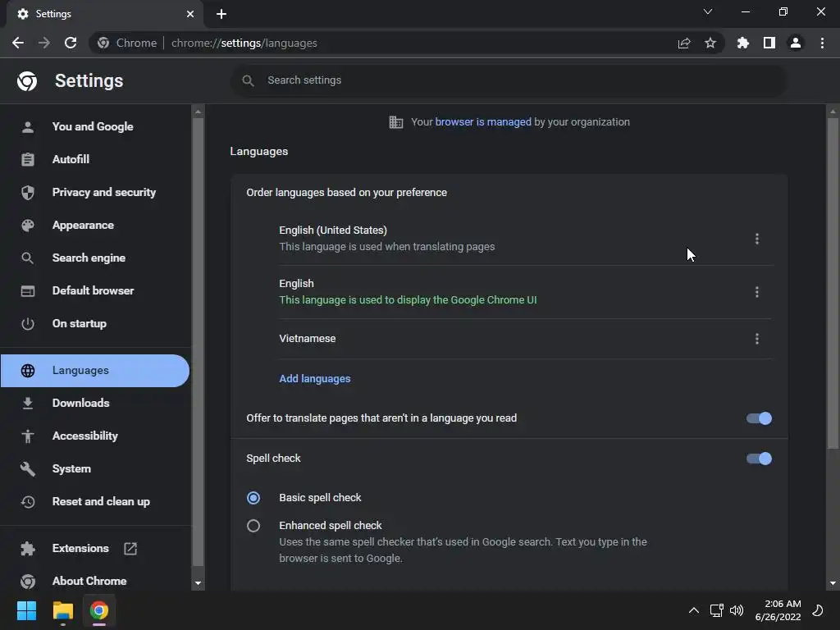Click the main page scrollbar thumb
The width and height of the screenshot is (840, 630).
pos(833,284)
